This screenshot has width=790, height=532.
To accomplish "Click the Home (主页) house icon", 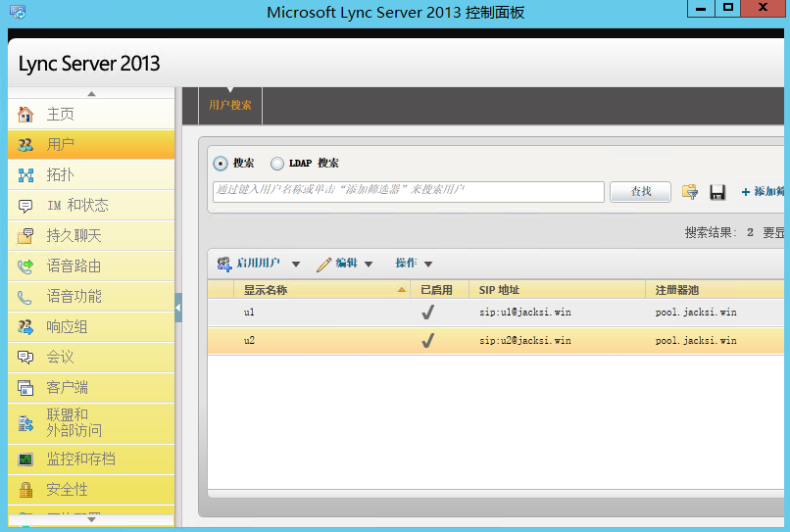I will coord(25,115).
